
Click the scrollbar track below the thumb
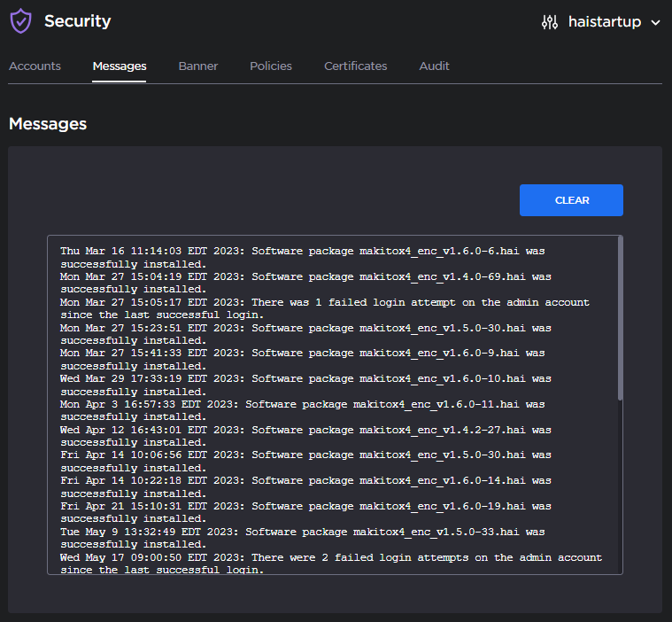[x=620, y=487]
